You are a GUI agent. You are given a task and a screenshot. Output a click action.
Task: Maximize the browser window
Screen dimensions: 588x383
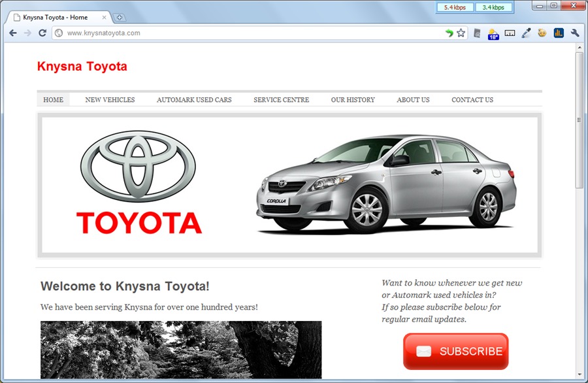[x=553, y=6]
